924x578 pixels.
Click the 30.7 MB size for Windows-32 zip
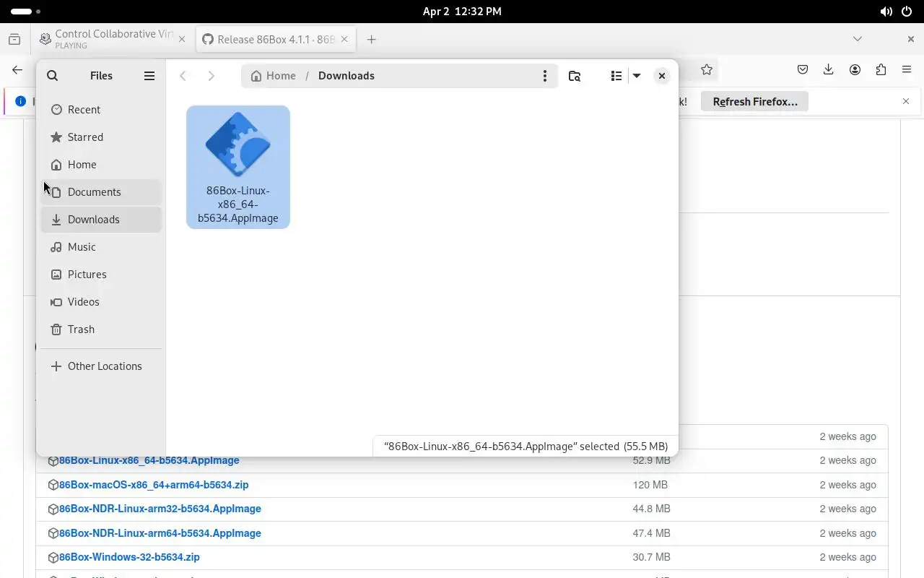(651, 557)
